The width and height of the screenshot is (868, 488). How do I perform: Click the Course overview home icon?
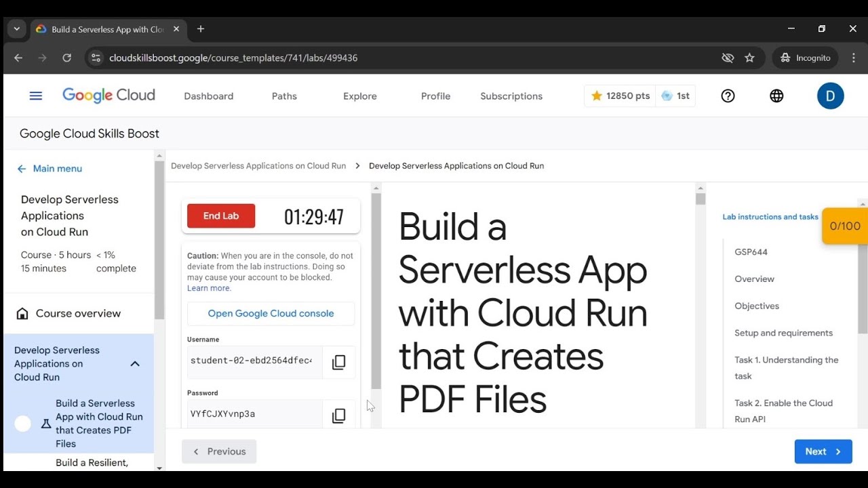pos(22,313)
